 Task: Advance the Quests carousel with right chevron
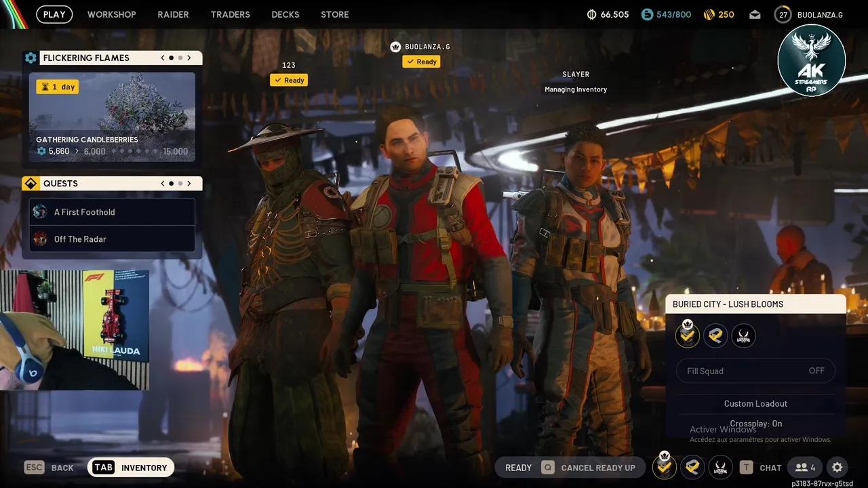[189, 183]
